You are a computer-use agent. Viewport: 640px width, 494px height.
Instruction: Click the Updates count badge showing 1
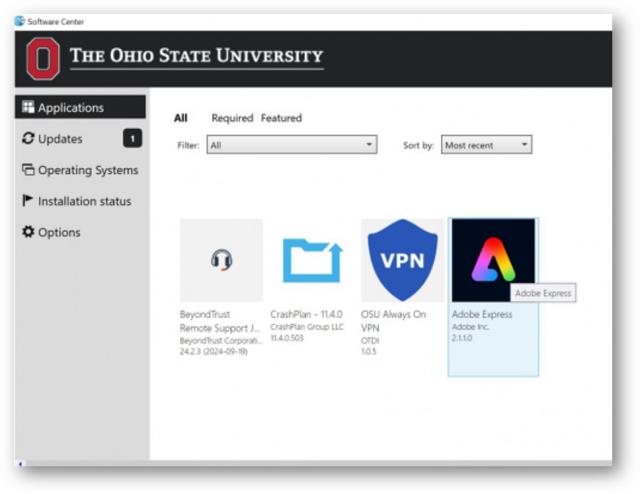(133, 138)
